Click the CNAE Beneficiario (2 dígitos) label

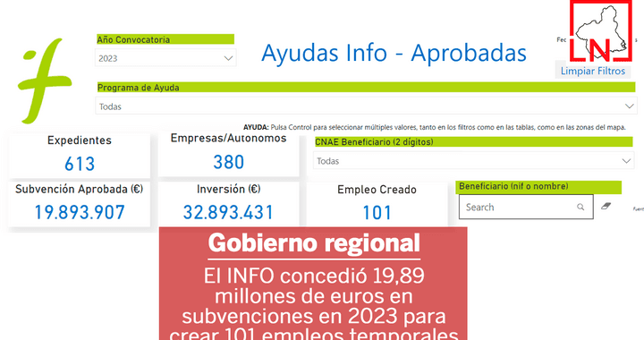click(473, 142)
